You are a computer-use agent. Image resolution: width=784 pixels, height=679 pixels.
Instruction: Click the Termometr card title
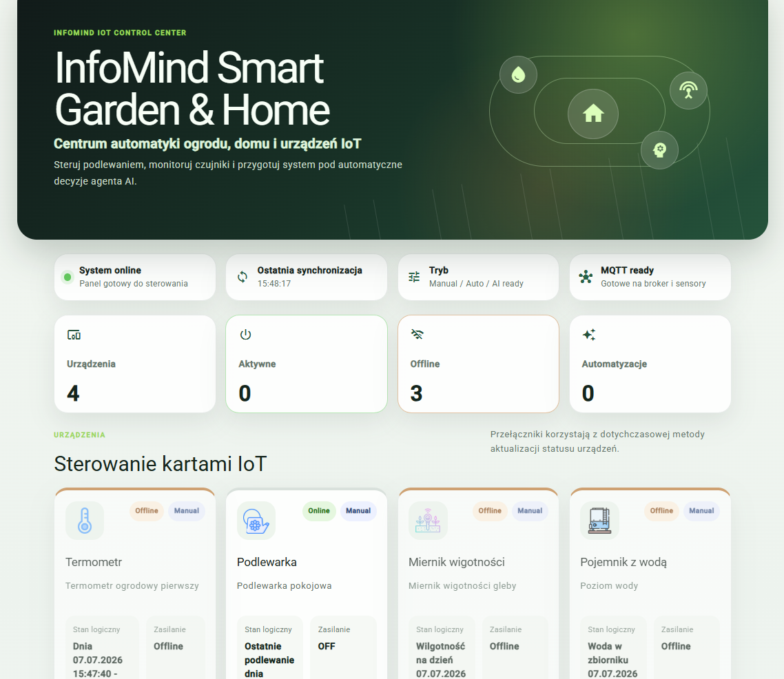click(x=94, y=562)
